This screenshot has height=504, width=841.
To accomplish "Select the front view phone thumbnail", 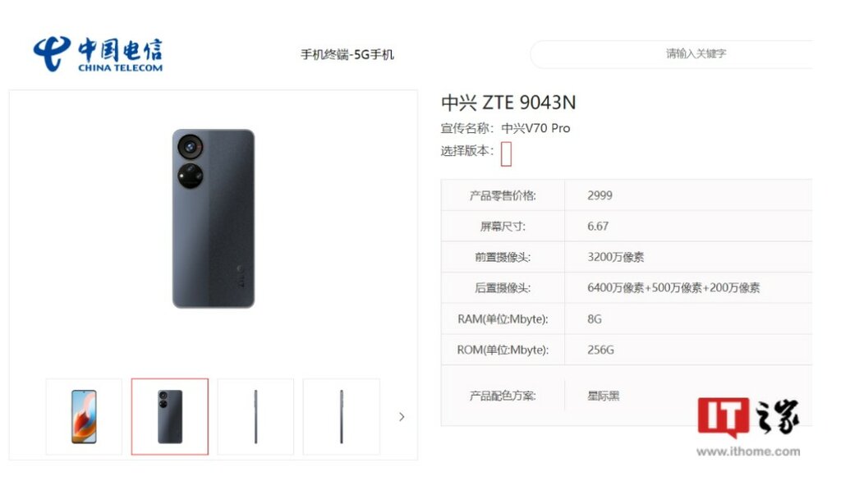I will 85,417.
